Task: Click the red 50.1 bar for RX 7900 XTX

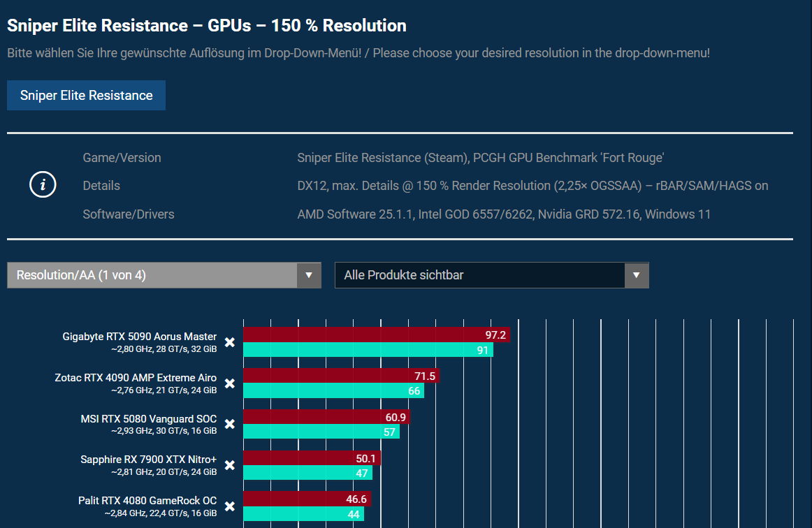Action: coord(312,458)
